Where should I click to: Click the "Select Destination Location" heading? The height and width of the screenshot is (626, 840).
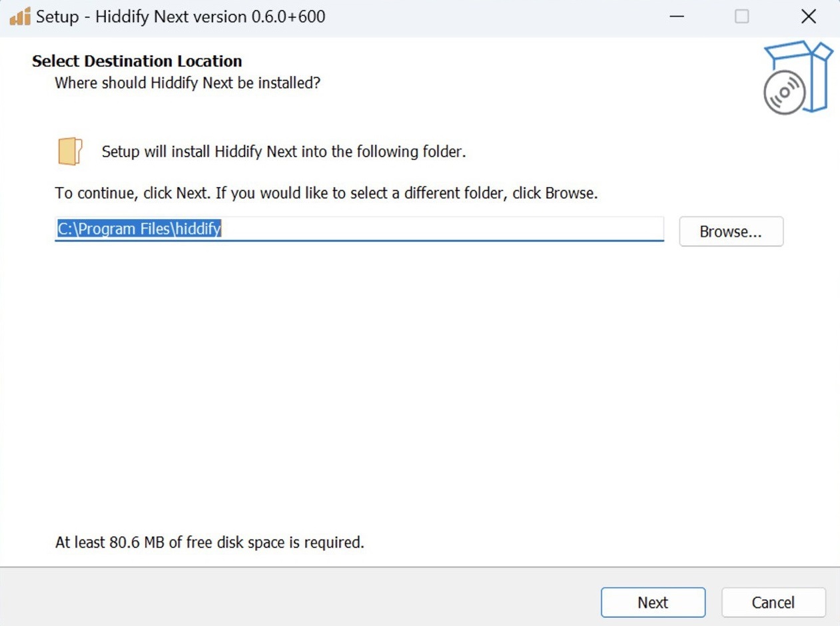click(137, 61)
